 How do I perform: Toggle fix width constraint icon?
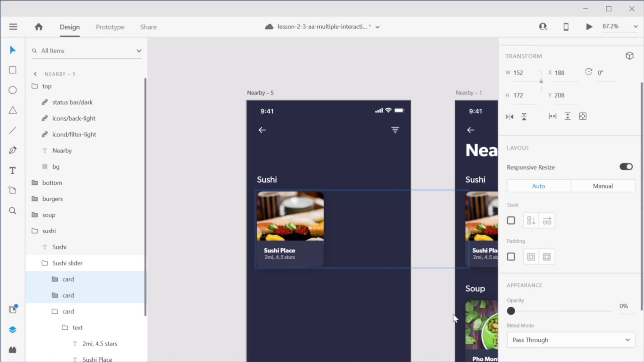point(552,116)
